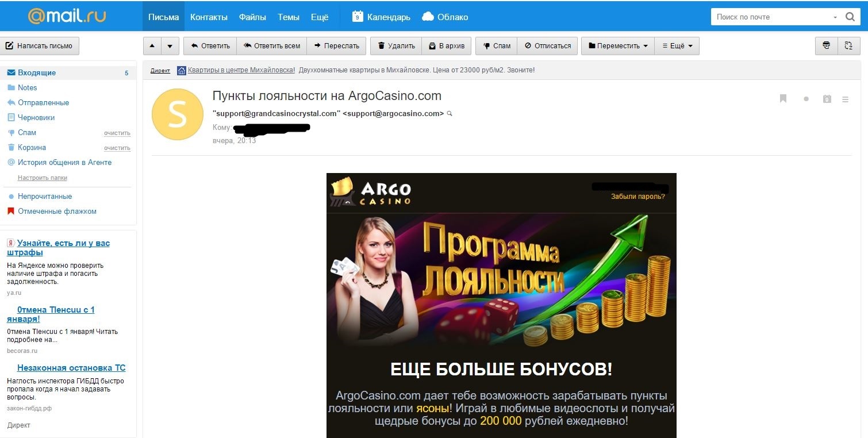
Task: Open the print icon button
Action: (x=827, y=46)
